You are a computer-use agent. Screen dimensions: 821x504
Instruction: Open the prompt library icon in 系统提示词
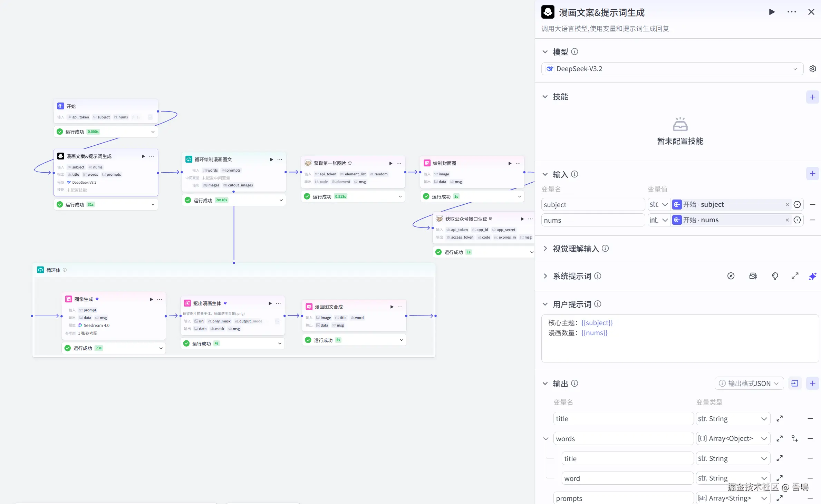753,276
